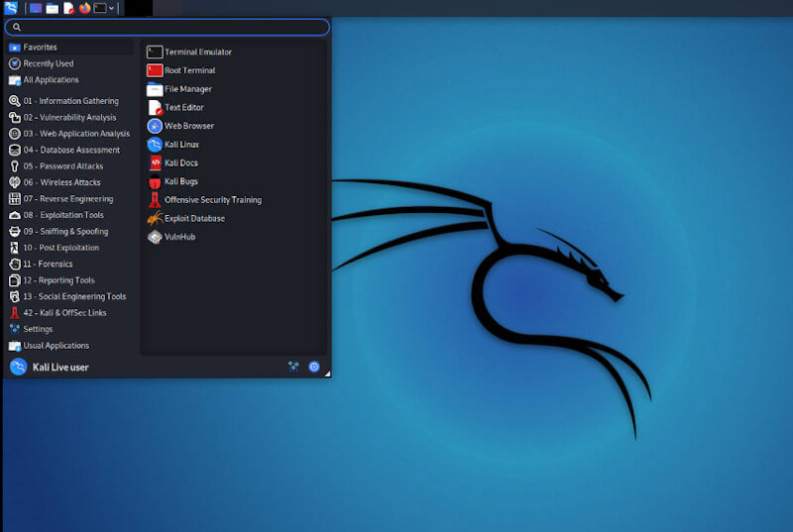Open 02 - Vulnerability Analysis category
Viewport: 793px width, 532px height.
click(70, 117)
